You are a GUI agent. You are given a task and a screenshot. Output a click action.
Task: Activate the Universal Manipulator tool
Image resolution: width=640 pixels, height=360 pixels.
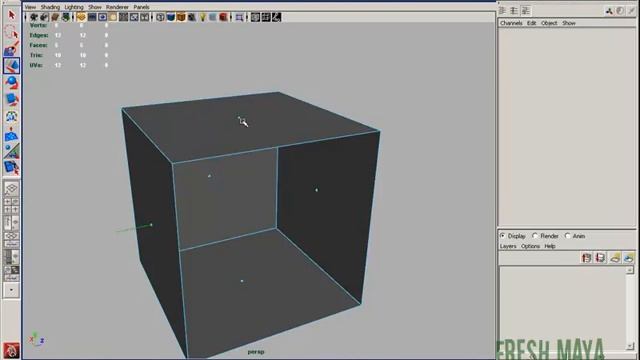11,117
